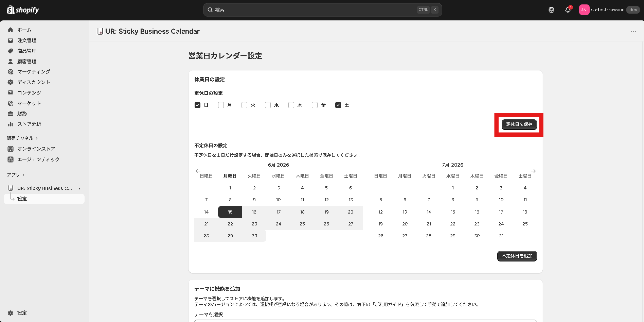Open the ホーム home icon
This screenshot has height=322, width=644.
pyautogui.click(x=11, y=30)
